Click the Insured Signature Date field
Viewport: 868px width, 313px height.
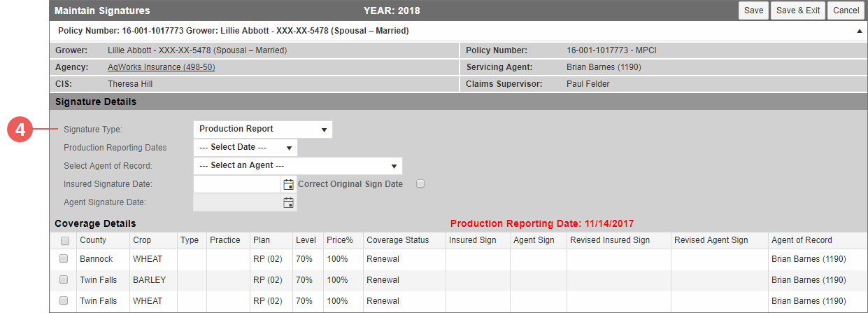(x=237, y=184)
